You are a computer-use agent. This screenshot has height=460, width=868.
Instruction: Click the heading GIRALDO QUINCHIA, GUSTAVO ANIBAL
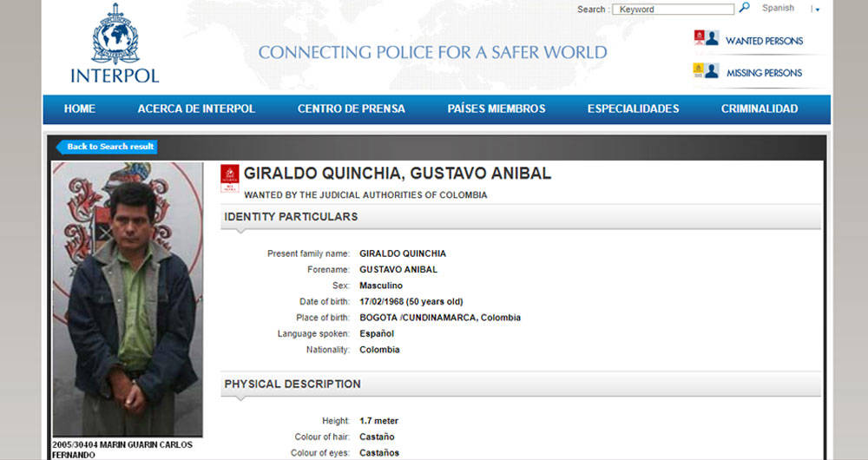point(398,174)
